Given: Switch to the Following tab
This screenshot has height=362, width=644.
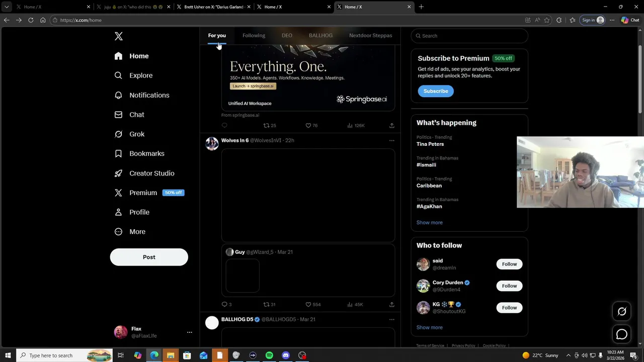Looking at the screenshot, I should [254, 35].
